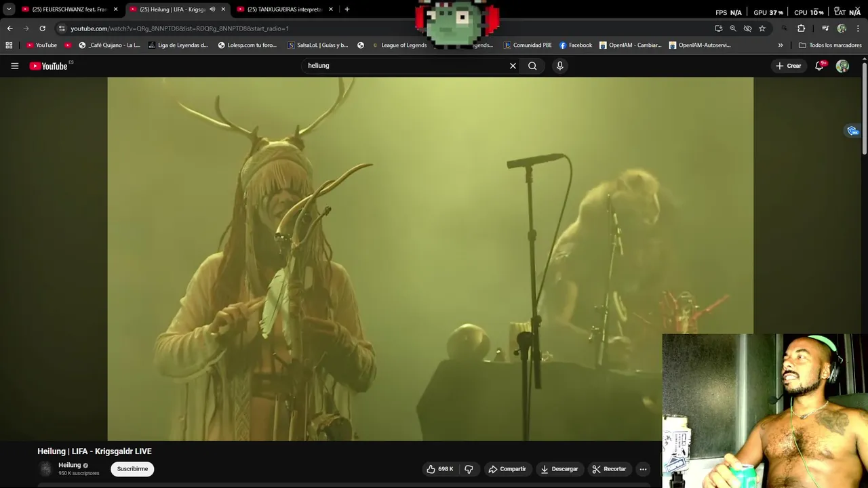This screenshot has height=488, width=868.
Task: View site information icon
Action: [x=62, y=28]
